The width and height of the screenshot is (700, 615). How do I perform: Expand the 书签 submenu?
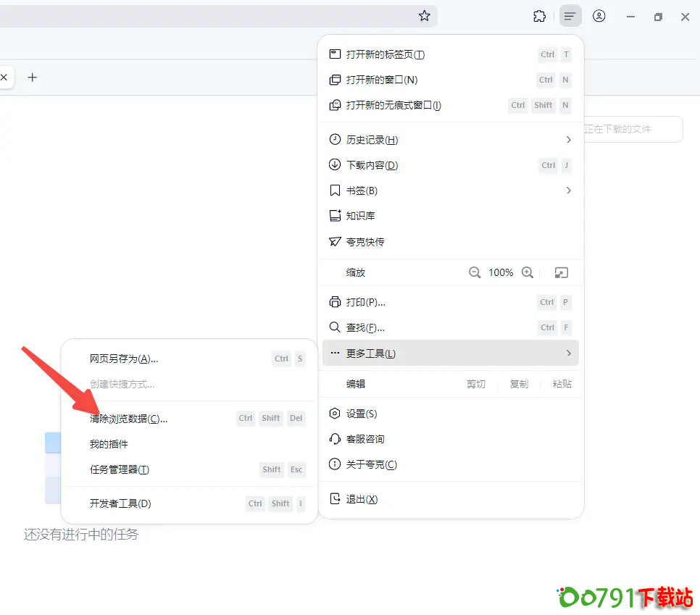click(568, 191)
